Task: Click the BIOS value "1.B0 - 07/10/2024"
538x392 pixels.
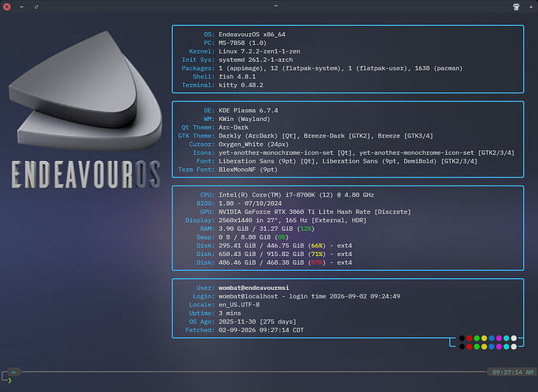Action: coord(250,203)
